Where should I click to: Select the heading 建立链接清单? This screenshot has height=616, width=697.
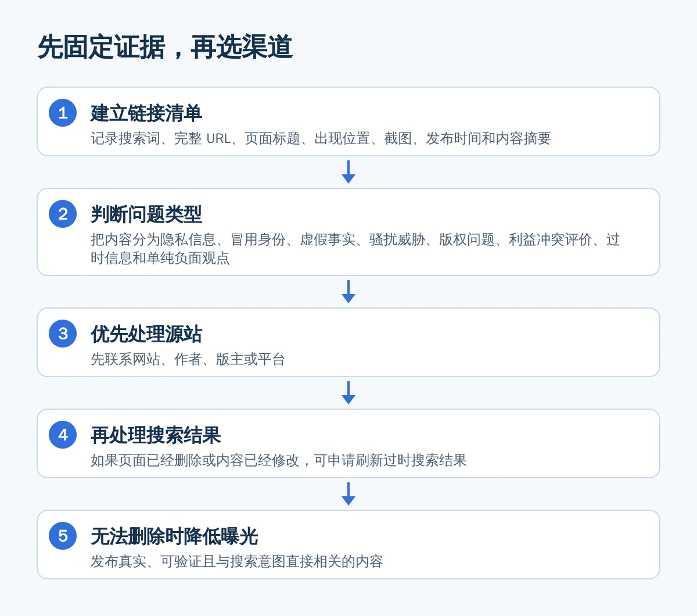(146, 113)
